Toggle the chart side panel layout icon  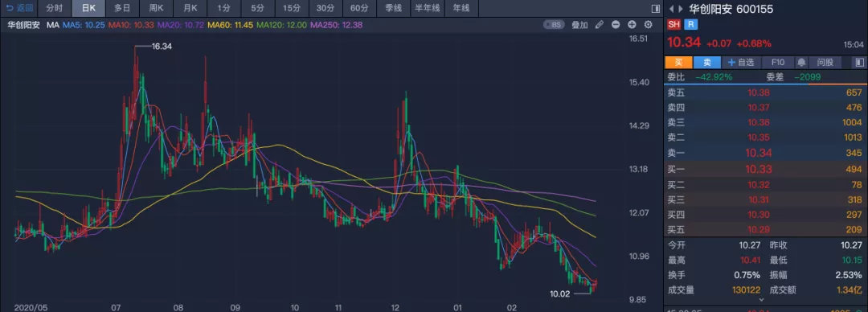[x=656, y=8]
